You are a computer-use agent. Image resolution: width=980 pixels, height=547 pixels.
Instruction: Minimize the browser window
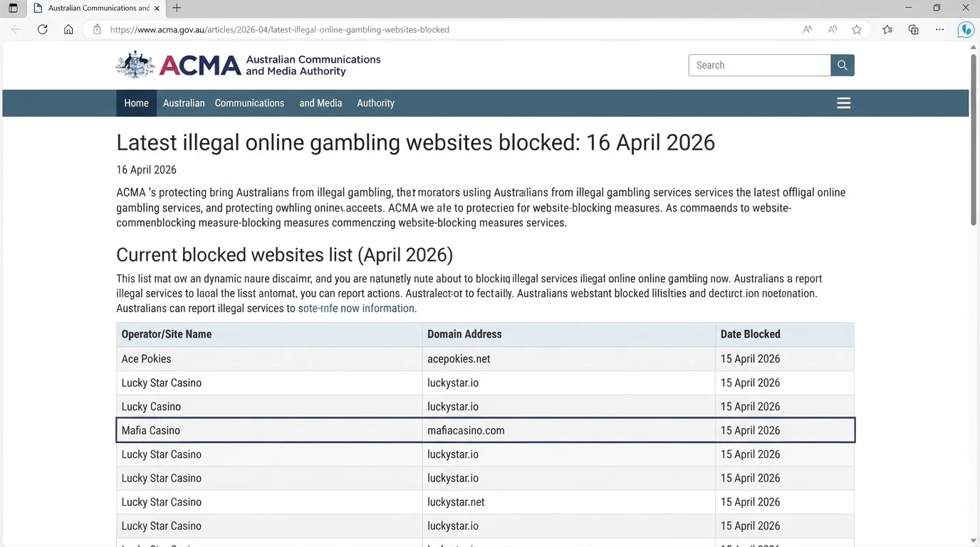click(x=908, y=8)
